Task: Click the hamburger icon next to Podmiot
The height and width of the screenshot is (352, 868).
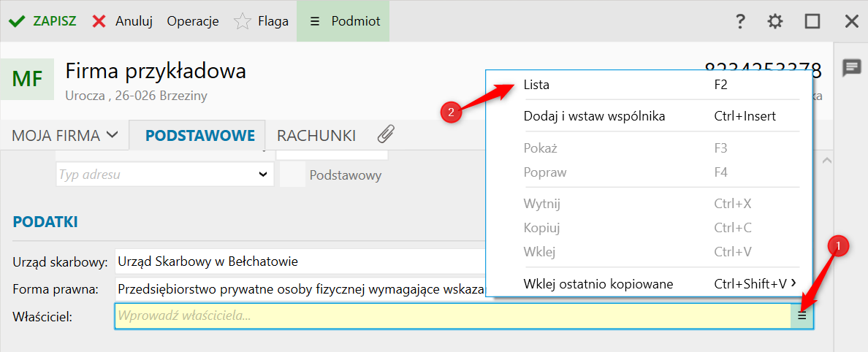Action: [x=315, y=22]
